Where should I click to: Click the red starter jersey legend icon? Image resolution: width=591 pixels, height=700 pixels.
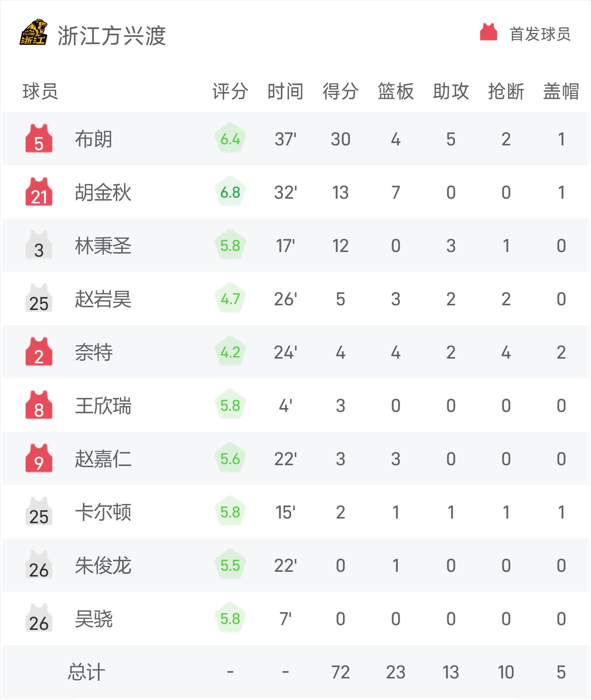[488, 32]
